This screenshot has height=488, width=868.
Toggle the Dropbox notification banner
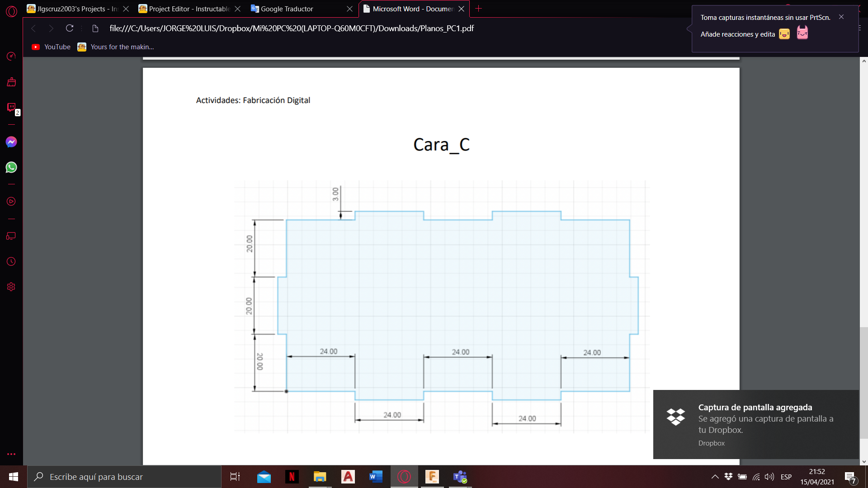point(755,424)
